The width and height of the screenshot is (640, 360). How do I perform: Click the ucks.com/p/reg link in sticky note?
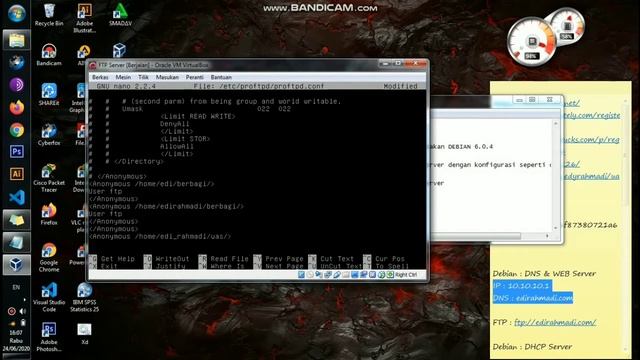click(x=592, y=140)
